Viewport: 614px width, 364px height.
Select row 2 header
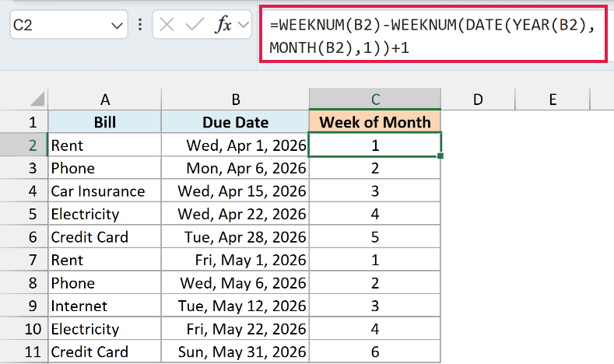(24, 145)
